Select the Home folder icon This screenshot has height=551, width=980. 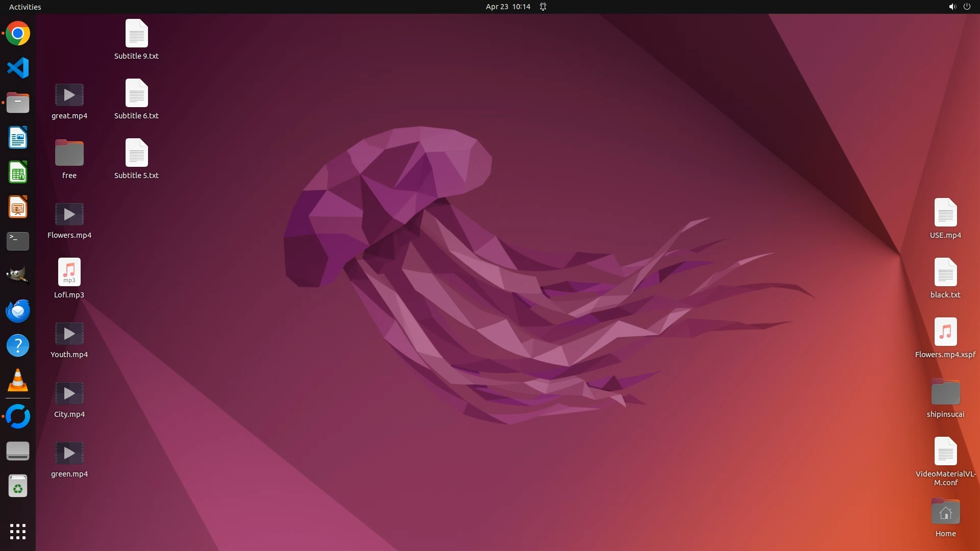[945, 512]
